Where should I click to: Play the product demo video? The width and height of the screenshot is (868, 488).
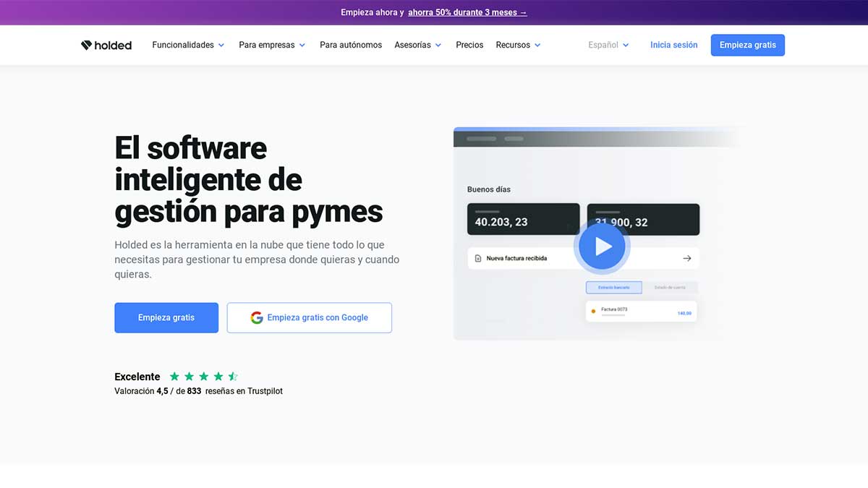(x=603, y=247)
